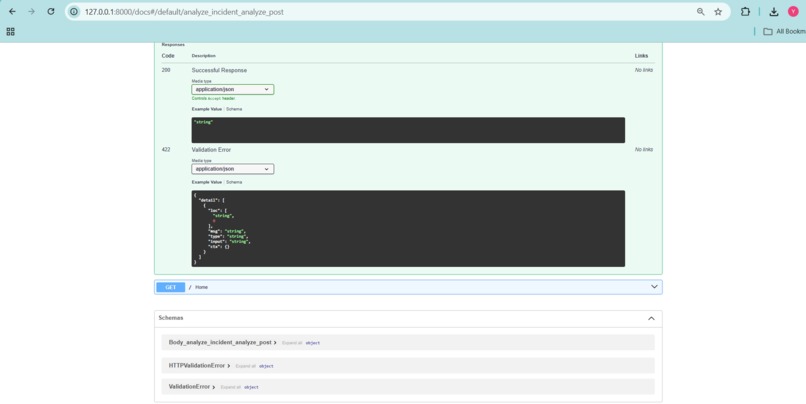Image resolution: width=806 pixels, height=404 pixels.
Task: Expand the HTTPValidationError schema
Action: (197, 365)
